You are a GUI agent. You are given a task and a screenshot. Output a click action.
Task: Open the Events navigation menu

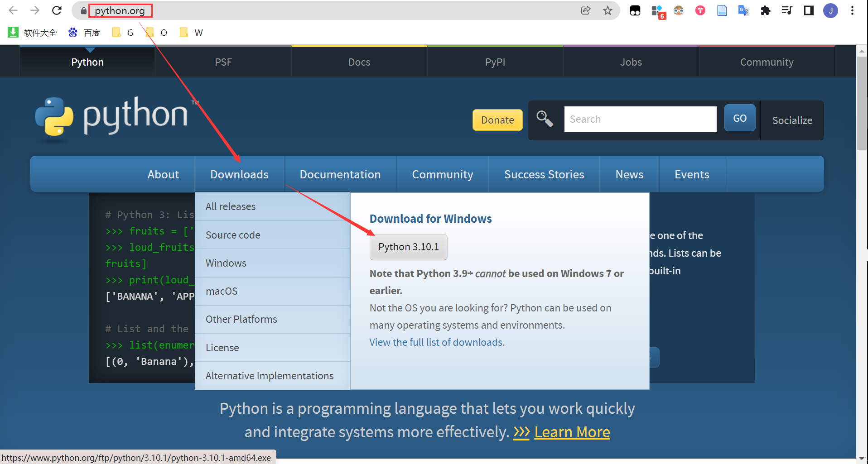(x=692, y=174)
